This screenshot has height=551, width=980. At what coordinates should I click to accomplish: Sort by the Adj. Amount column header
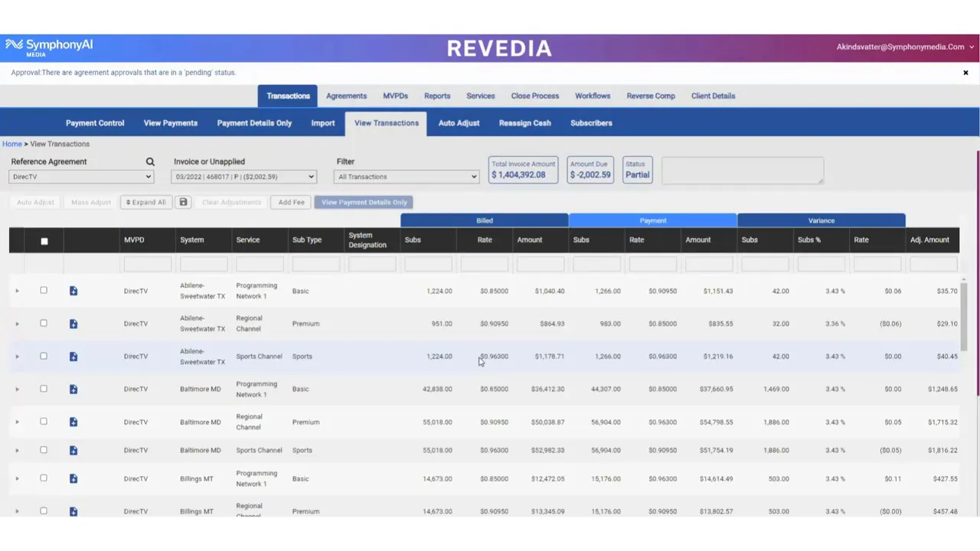pos(929,240)
